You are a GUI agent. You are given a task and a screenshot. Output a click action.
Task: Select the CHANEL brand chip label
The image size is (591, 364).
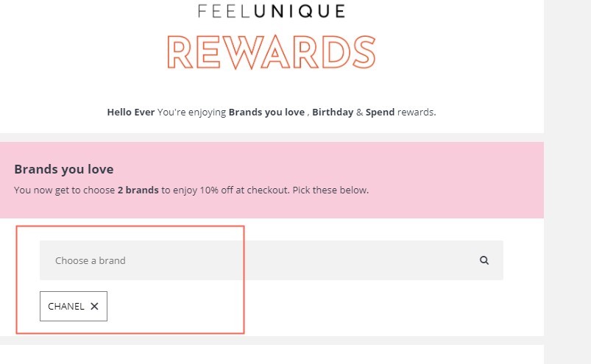click(66, 307)
